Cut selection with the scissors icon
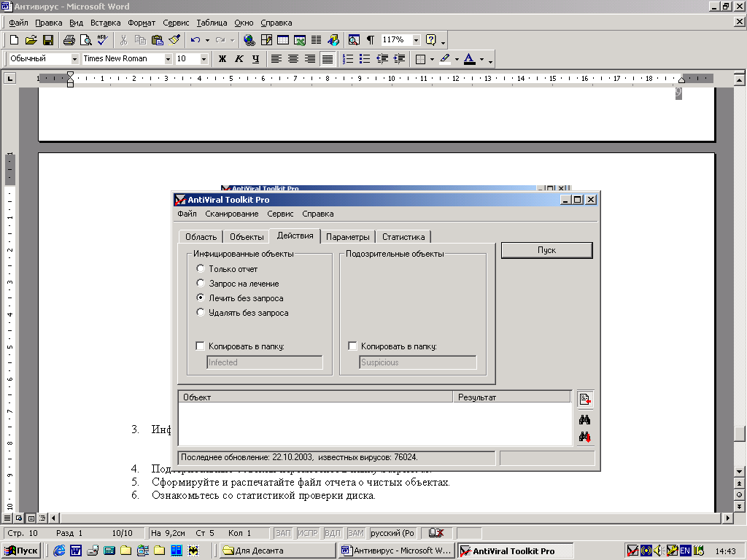 [x=123, y=40]
